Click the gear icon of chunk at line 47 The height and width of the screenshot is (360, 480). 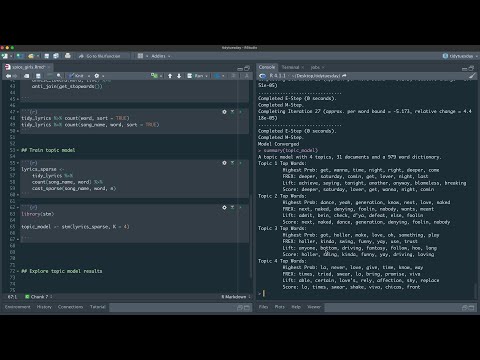click(x=224, y=112)
